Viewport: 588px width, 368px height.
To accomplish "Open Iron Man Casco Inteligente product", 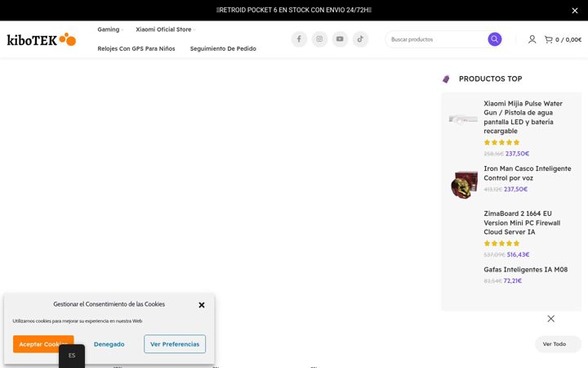I will [x=528, y=173].
